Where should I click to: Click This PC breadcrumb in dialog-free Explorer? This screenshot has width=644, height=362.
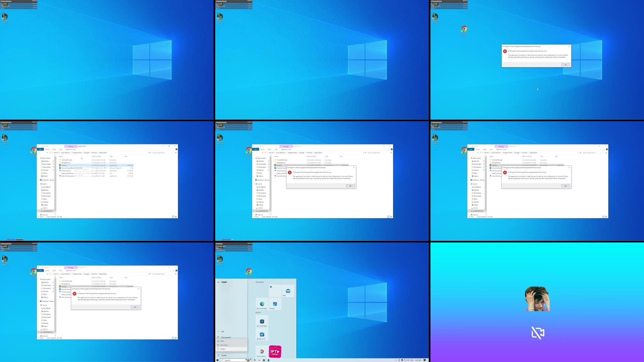[56, 153]
